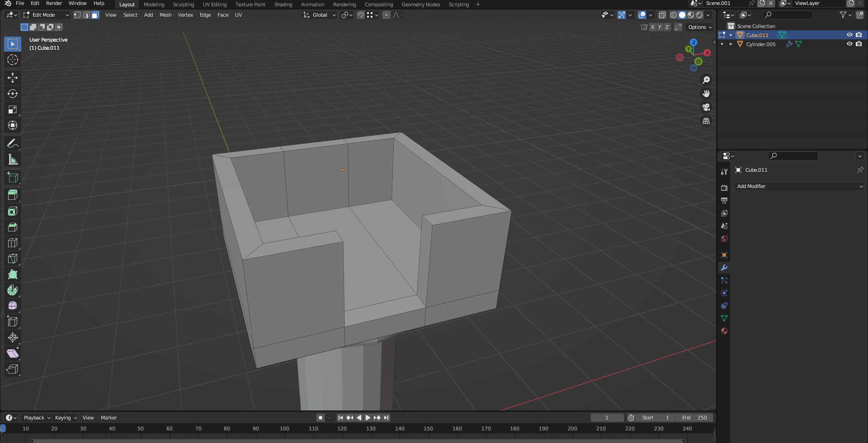The height and width of the screenshot is (443, 868).
Task: Click the Zoom view icon in viewport
Action: 706,80
